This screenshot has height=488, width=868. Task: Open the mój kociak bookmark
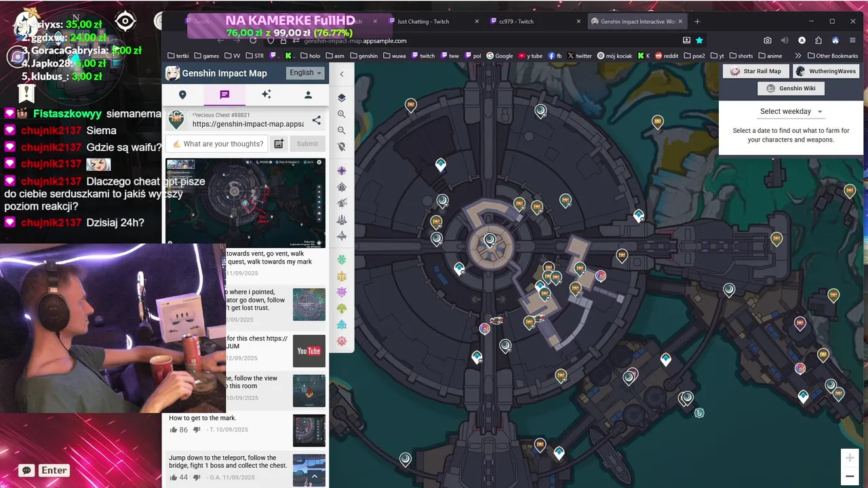coord(615,56)
